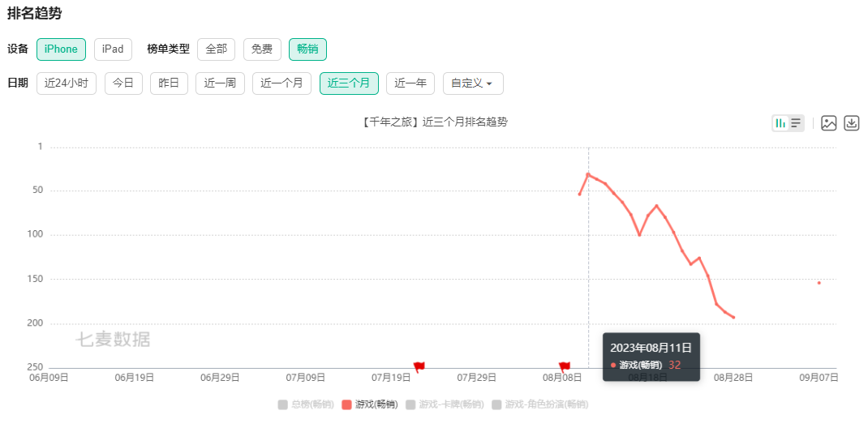Select iPhone device option

click(62, 49)
